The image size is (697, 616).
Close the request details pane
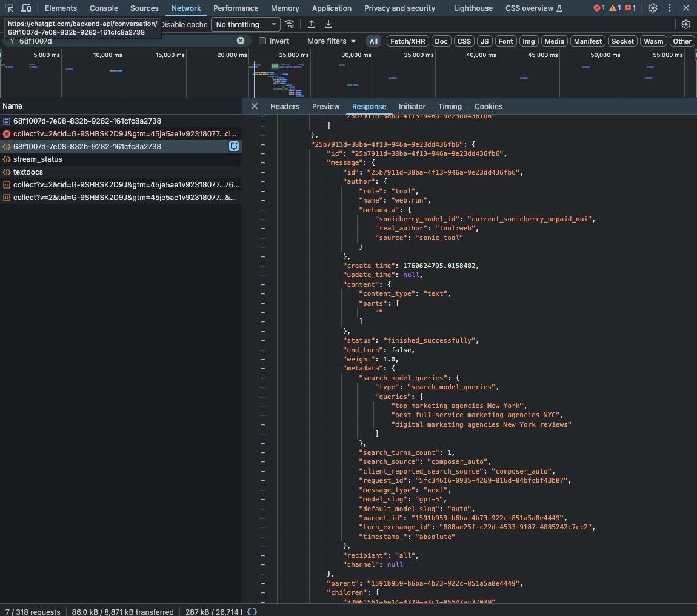(x=255, y=106)
